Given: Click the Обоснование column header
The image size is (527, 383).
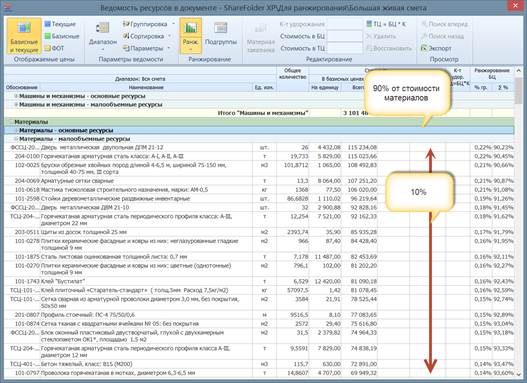Looking at the screenshot, I should [22, 87].
